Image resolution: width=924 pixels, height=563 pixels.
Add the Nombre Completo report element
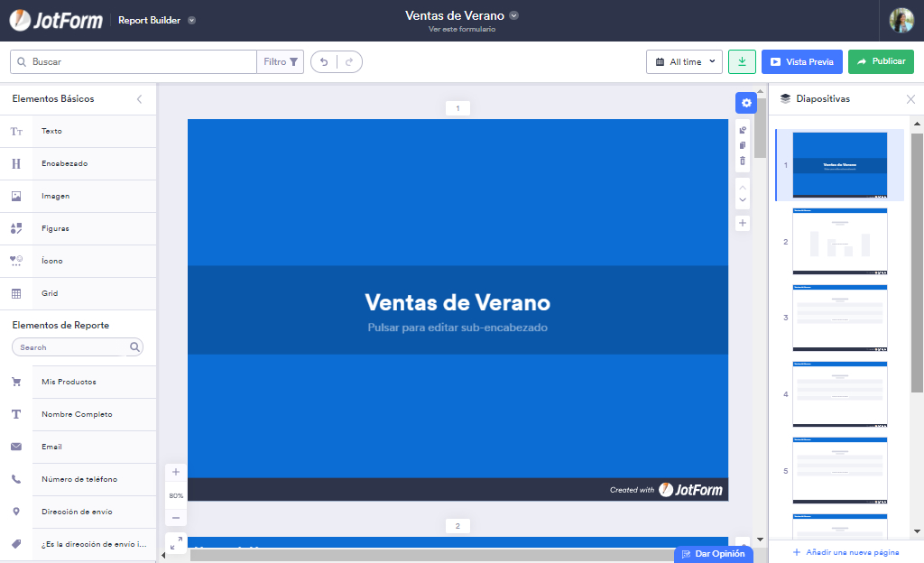coord(79,415)
